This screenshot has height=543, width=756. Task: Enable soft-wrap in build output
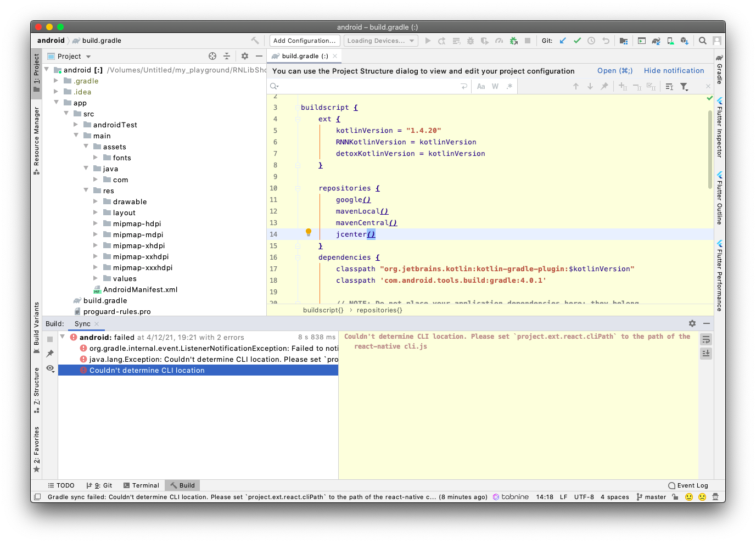pyautogui.click(x=705, y=339)
